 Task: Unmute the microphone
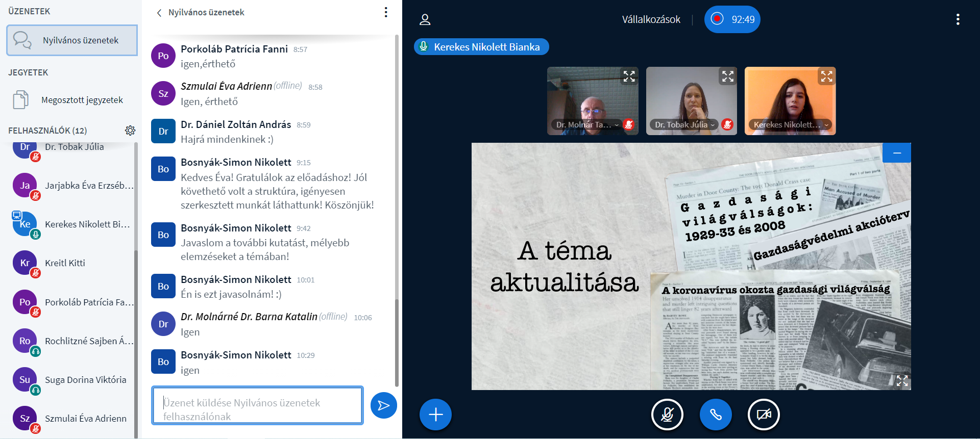(x=667, y=415)
